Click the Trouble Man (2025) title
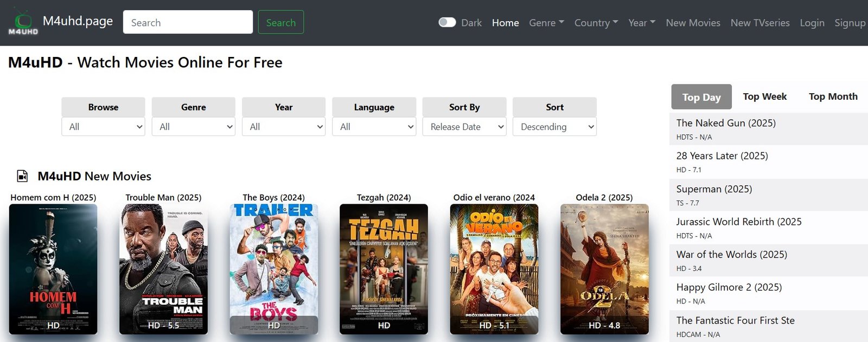The height and width of the screenshot is (342, 868). point(163,197)
